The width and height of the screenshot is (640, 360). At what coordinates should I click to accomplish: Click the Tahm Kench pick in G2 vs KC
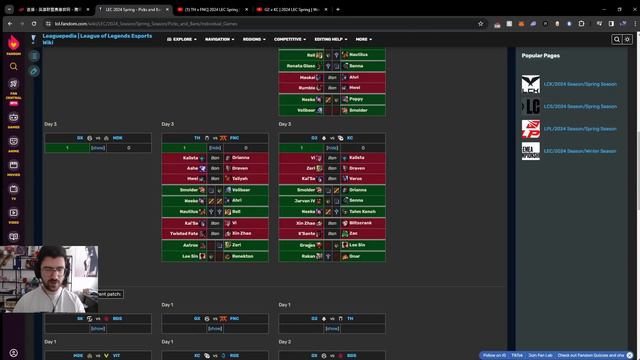coord(363,211)
